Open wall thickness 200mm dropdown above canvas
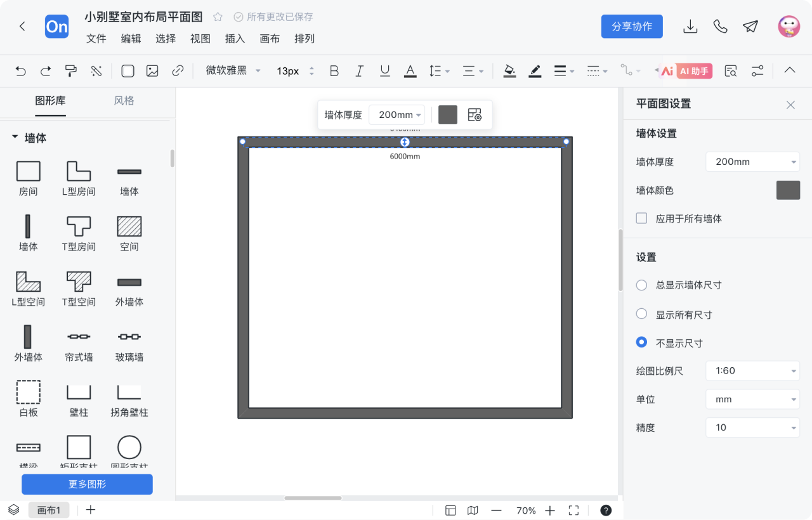This screenshot has height=520, width=812. (x=397, y=115)
